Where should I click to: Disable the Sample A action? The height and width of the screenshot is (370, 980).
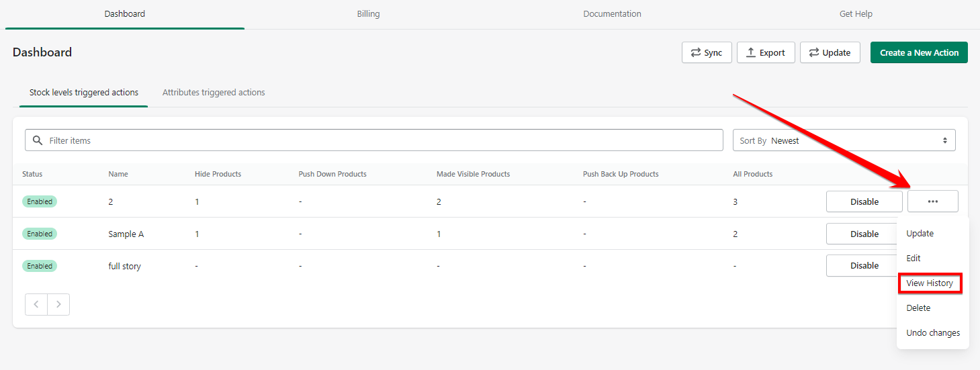(861, 234)
